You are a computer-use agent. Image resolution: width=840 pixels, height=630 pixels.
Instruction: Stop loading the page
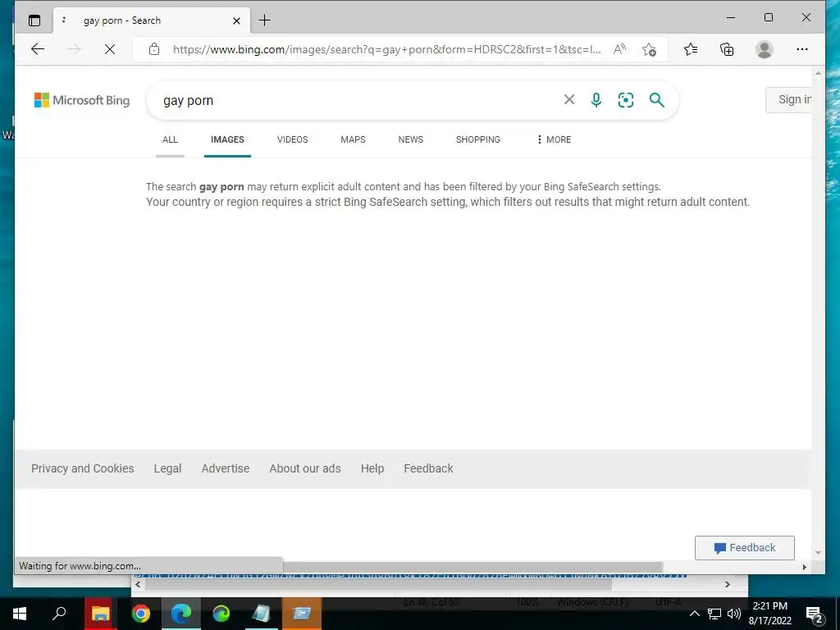tap(110, 49)
